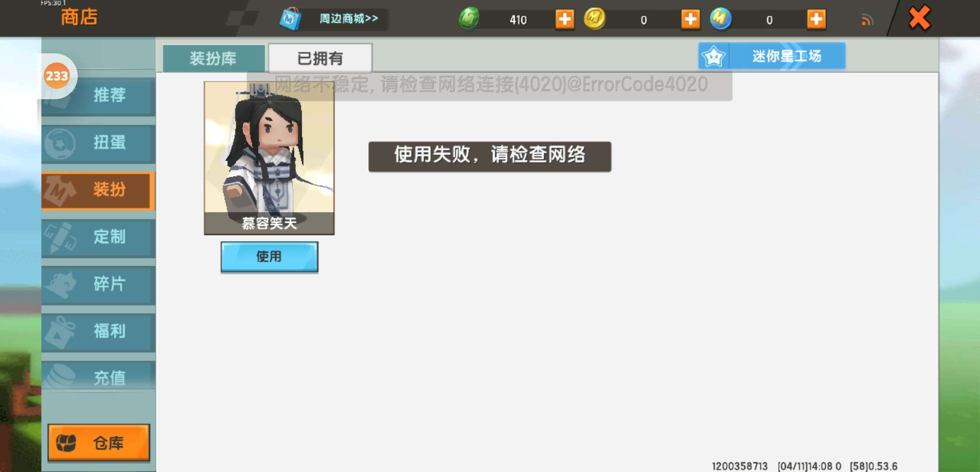Image resolution: width=980 pixels, height=472 pixels.
Task: Click the plus next to blue coin currency
Action: [x=816, y=19]
